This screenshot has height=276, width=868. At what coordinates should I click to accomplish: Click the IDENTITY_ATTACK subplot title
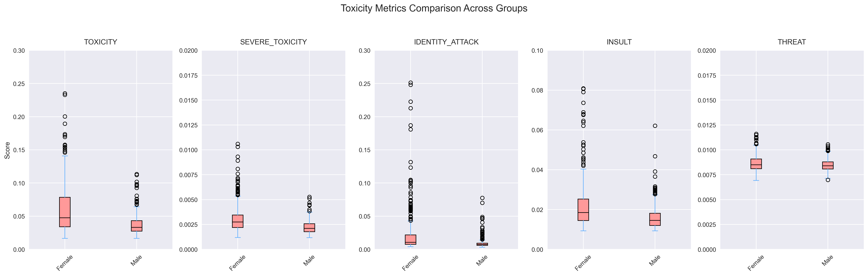(x=446, y=42)
